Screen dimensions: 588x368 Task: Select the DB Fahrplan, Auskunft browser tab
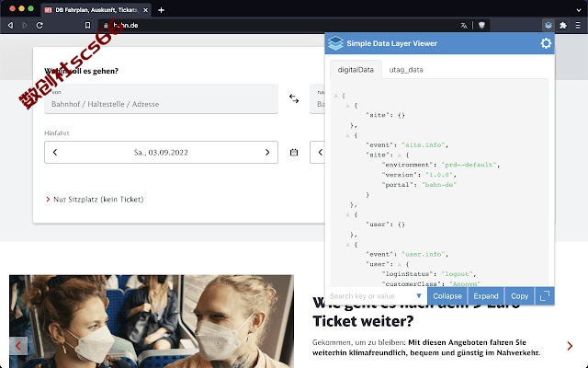(x=96, y=10)
